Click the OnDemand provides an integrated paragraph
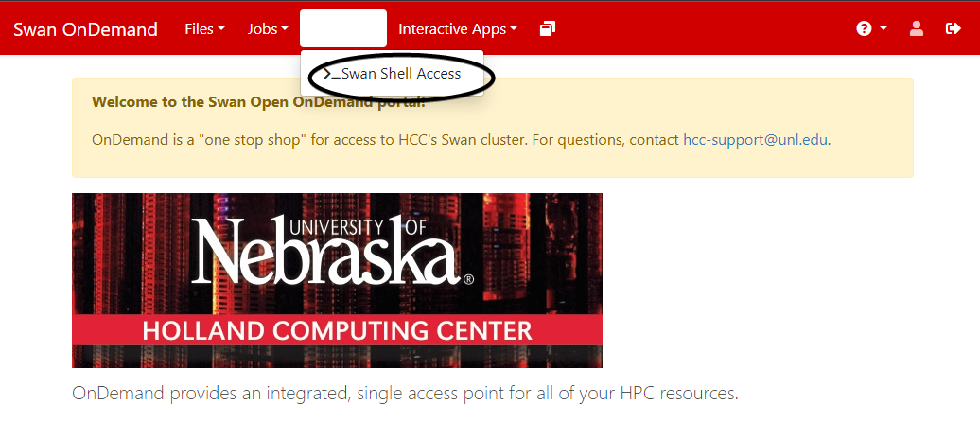Image resolution: width=980 pixels, height=423 pixels. point(405,394)
